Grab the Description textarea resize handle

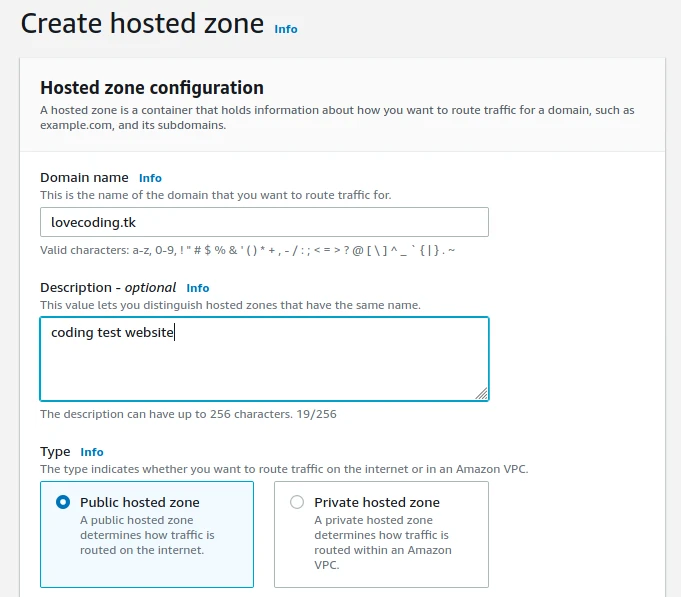point(482,393)
